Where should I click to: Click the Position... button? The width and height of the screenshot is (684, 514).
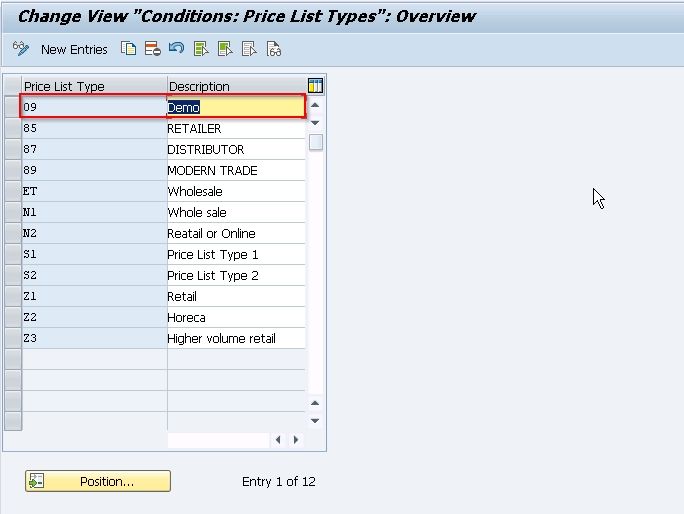tap(98, 481)
